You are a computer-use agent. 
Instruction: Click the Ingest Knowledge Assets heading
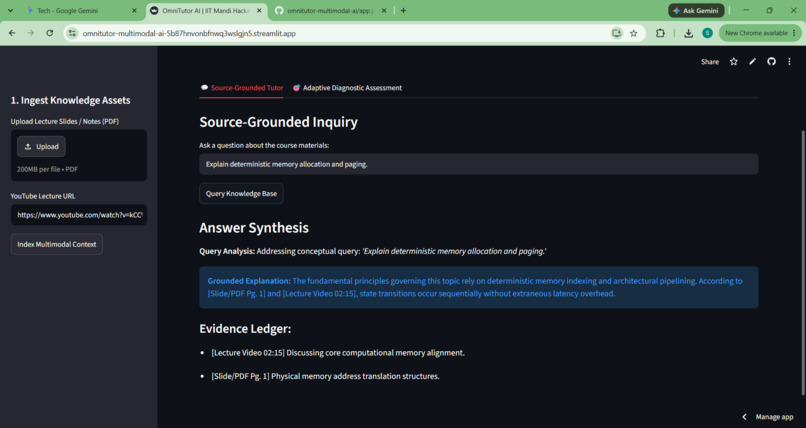pos(70,100)
